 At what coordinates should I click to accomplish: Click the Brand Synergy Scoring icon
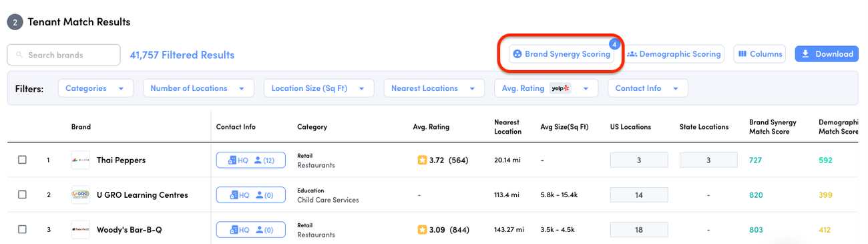[x=517, y=54]
